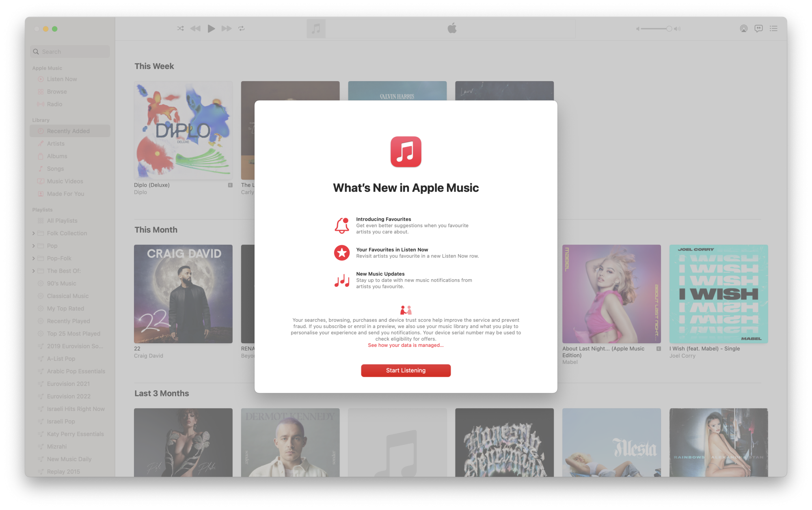Image resolution: width=812 pixels, height=510 pixels.
Task: Click Mabel artist name
Action: coord(570,362)
